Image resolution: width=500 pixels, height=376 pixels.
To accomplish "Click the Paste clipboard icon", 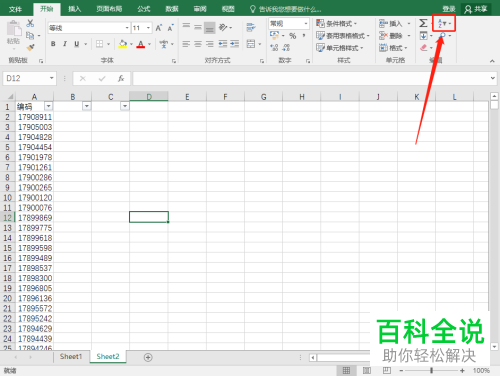I will (x=14, y=29).
